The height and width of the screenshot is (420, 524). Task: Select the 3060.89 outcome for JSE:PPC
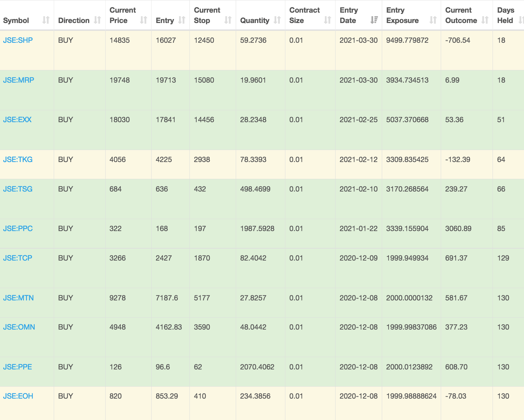pyautogui.click(x=458, y=228)
